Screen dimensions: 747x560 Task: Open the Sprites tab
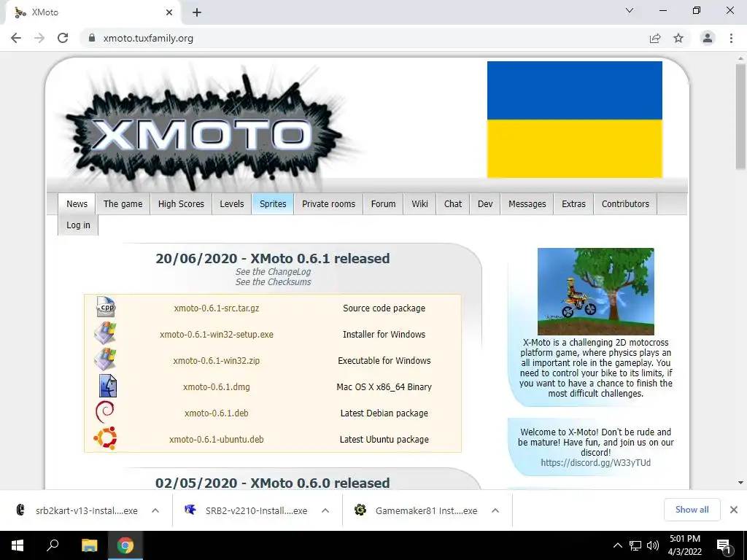tap(273, 204)
